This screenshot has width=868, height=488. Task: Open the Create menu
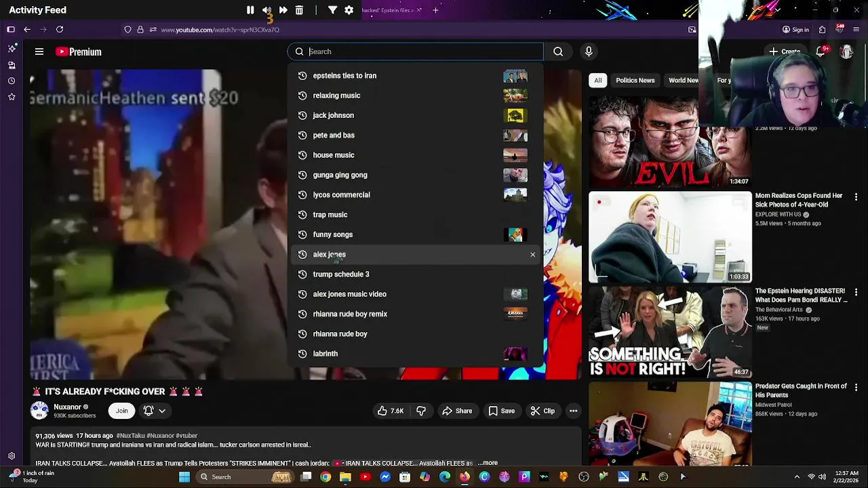785,52
